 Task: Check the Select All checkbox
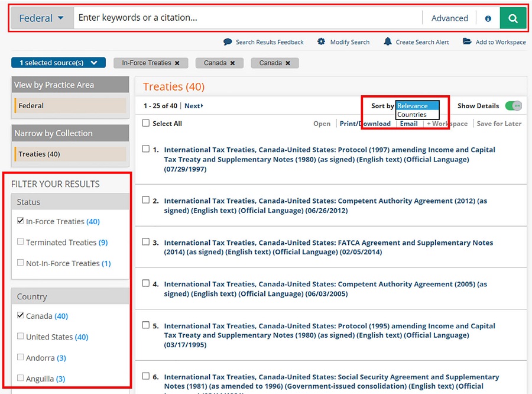(x=146, y=123)
